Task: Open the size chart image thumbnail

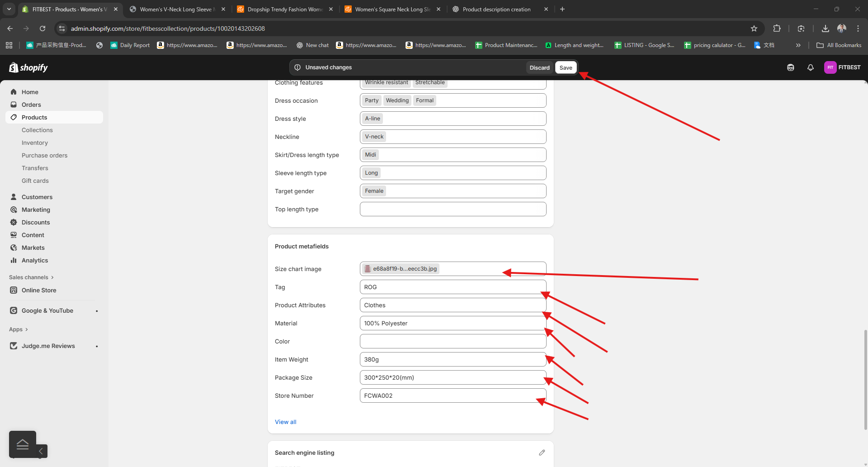Action: (368, 269)
